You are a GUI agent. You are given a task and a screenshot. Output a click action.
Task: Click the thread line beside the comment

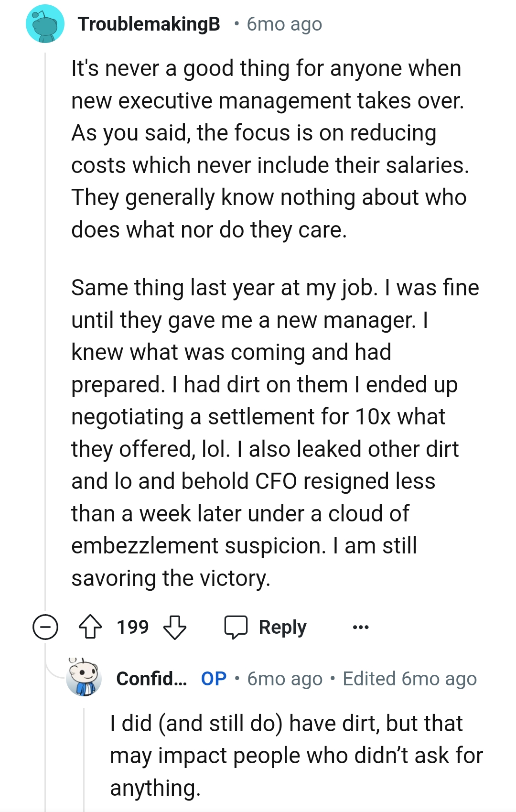pos(44,335)
